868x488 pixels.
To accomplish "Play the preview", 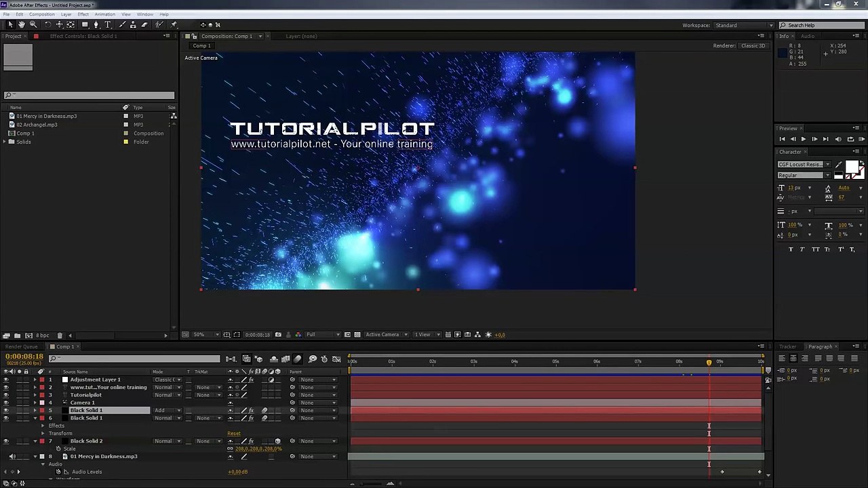I will click(804, 139).
